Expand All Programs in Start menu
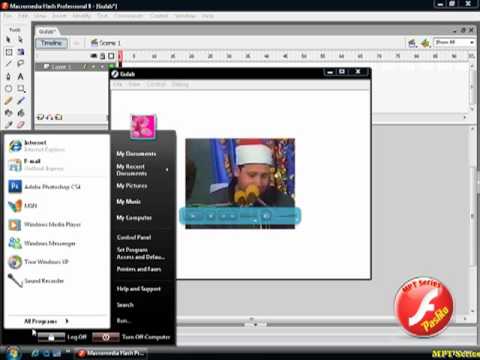The image size is (480, 360). pos(46,321)
